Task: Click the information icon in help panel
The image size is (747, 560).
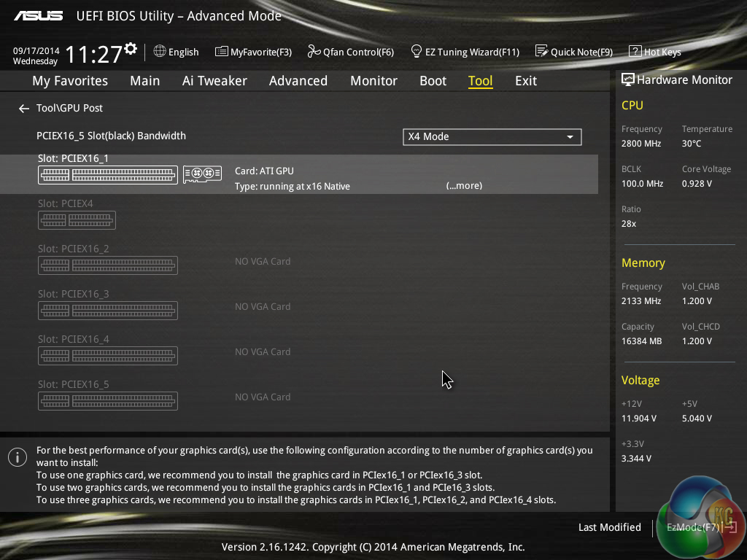Action: pyautogui.click(x=18, y=457)
